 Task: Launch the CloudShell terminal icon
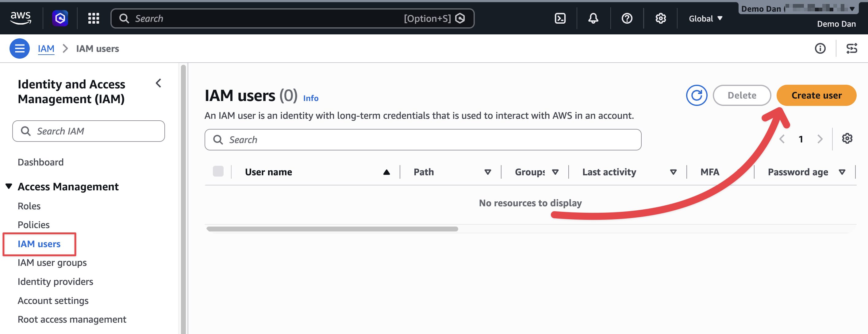(560, 18)
